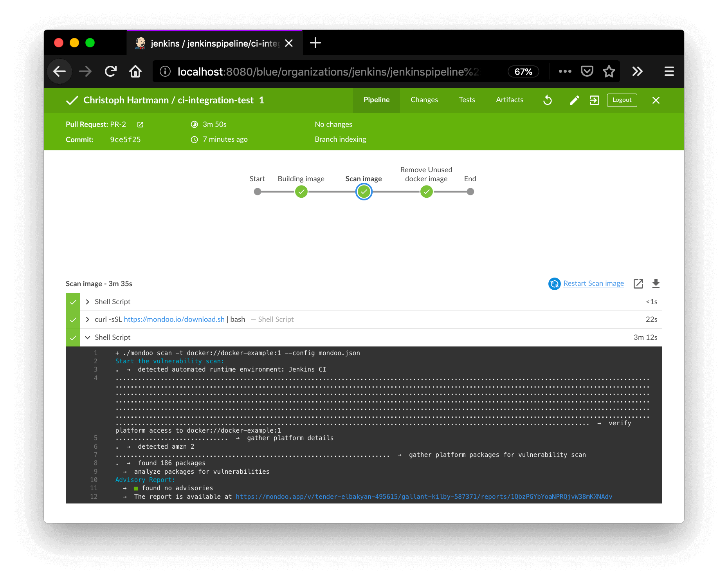The image size is (728, 581).
Task: Collapse the expanded Shell Script step
Action: click(x=88, y=337)
